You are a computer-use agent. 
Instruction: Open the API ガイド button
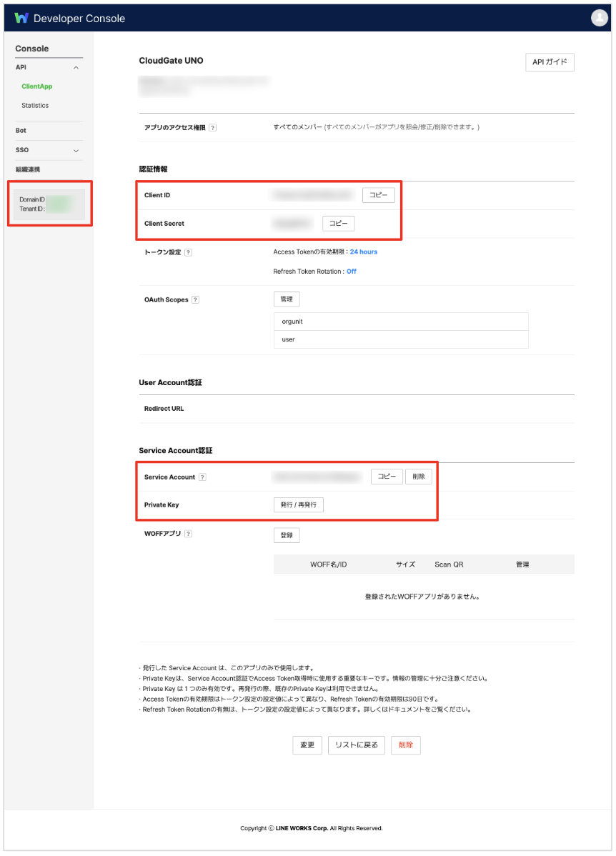pos(550,62)
